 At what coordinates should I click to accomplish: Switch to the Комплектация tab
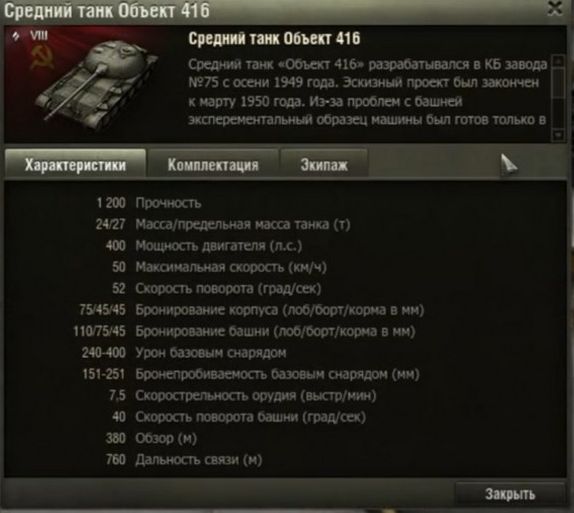(x=213, y=165)
